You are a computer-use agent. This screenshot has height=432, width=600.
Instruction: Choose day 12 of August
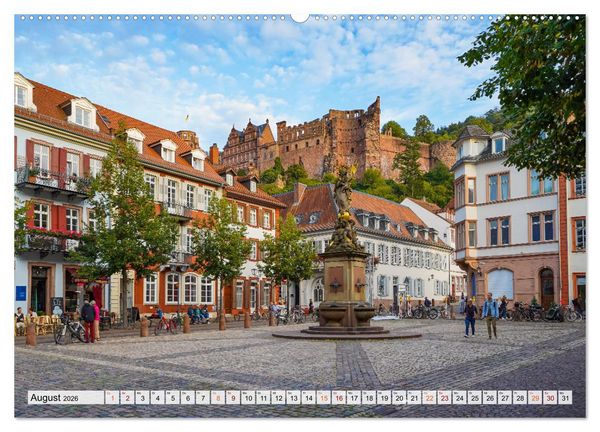[278, 398]
